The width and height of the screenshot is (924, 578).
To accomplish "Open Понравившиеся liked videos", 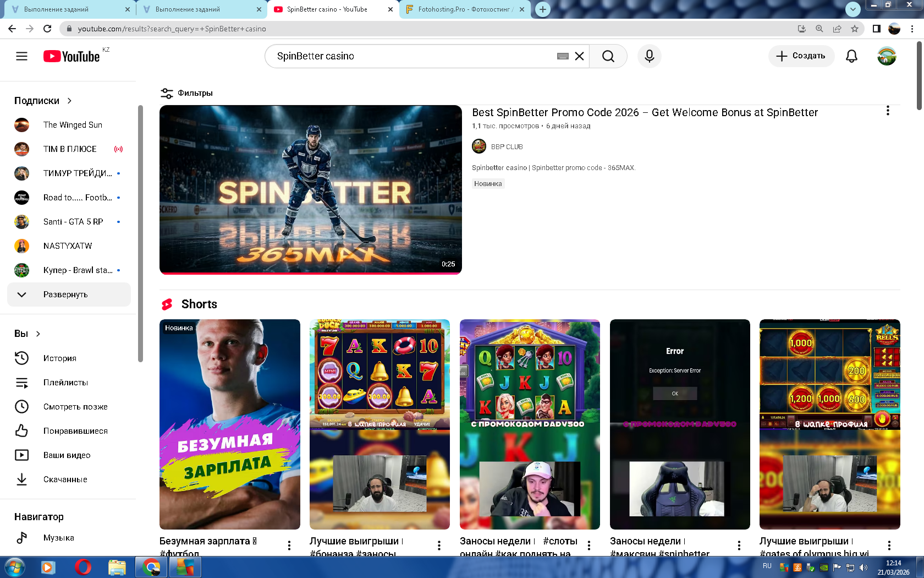I will click(x=69, y=431).
